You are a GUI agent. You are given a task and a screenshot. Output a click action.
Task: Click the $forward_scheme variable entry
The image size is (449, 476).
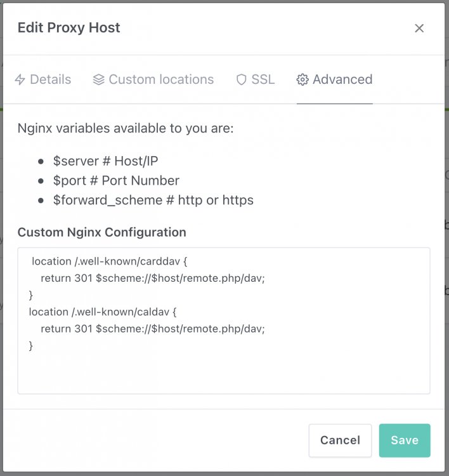pos(153,201)
